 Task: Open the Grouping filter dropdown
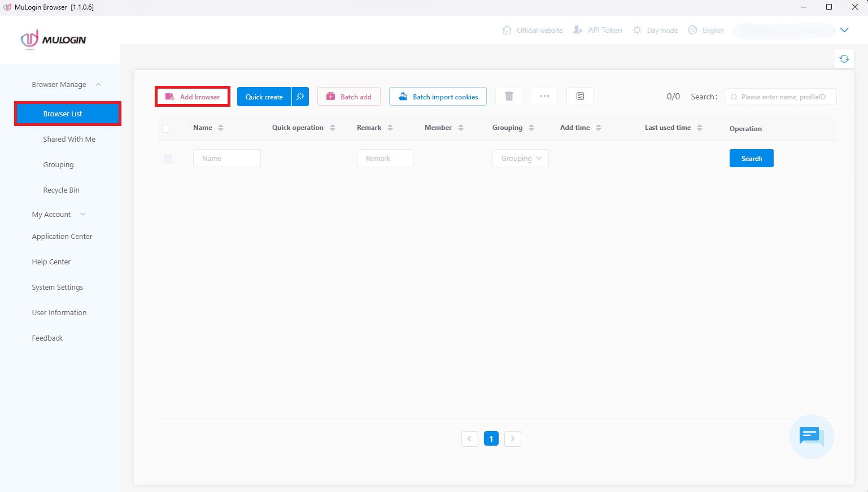(520, 158)
